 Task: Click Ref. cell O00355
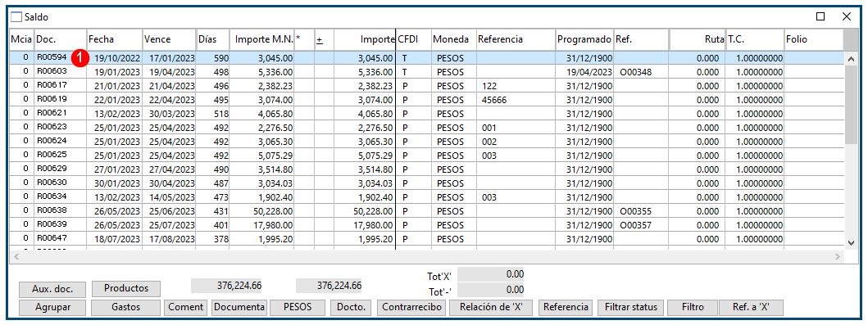635,211
